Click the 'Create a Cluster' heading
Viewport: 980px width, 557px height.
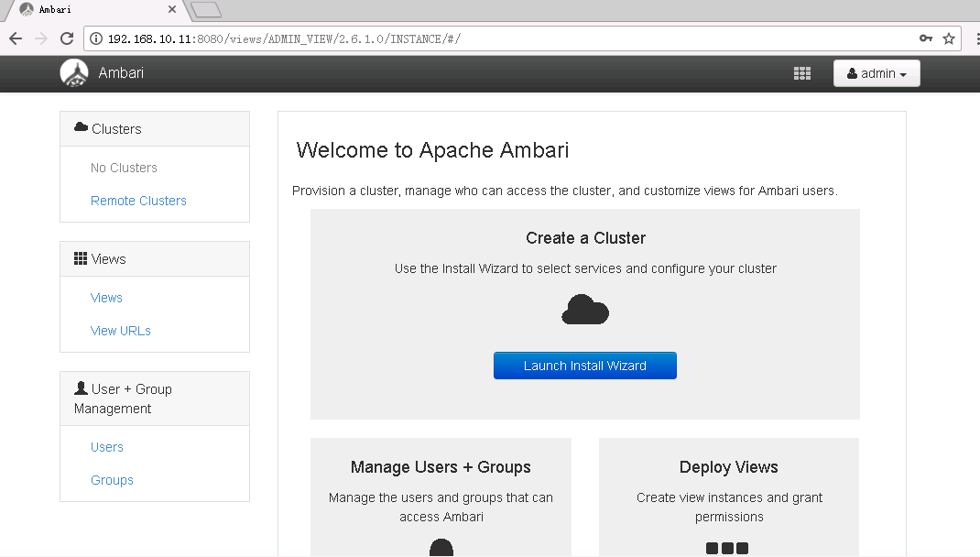[585, 238]
